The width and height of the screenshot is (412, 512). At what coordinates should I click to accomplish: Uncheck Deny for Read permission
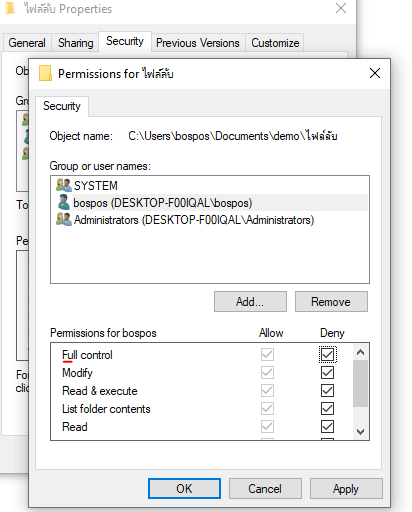(327, 426)
